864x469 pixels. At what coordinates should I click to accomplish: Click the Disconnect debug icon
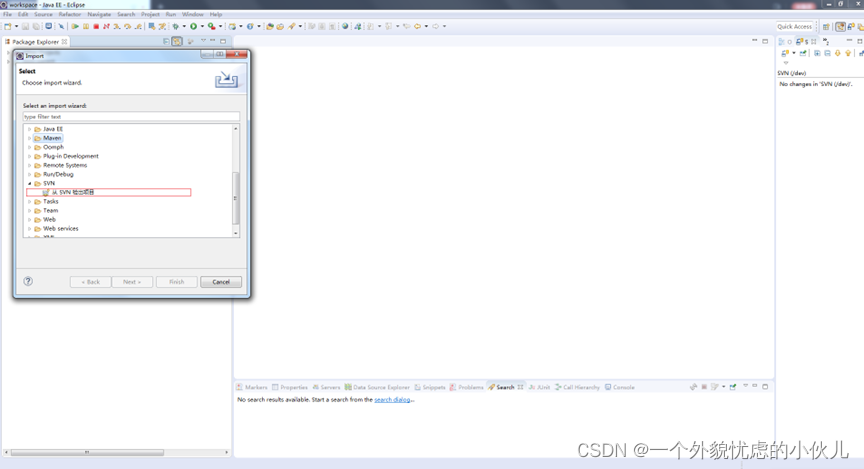[x=106, y=26]
